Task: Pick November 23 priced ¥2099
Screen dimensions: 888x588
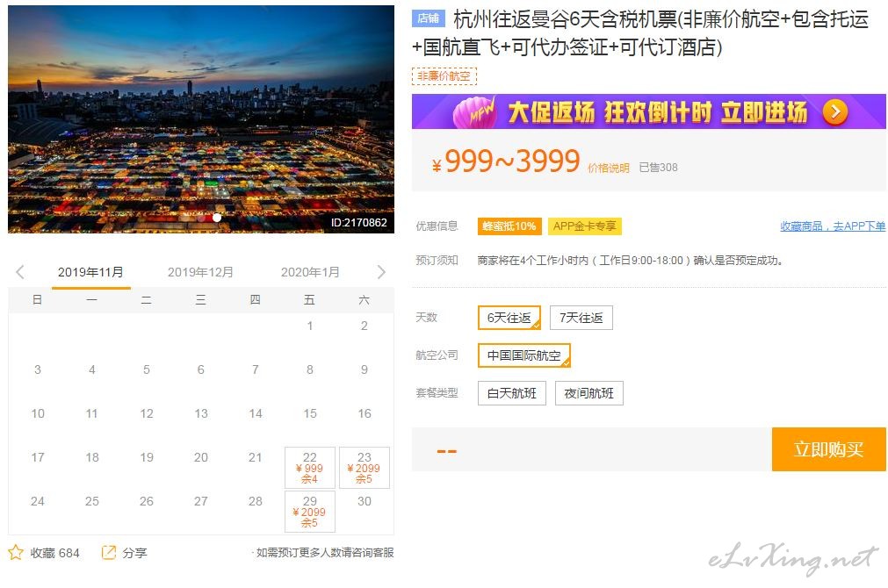Action: click(365, 468)
